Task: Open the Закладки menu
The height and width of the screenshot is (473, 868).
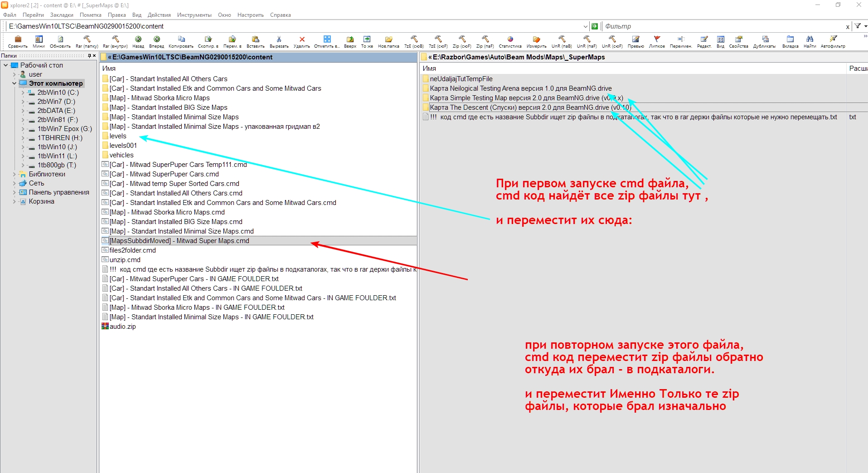Action: coord(62,15)
